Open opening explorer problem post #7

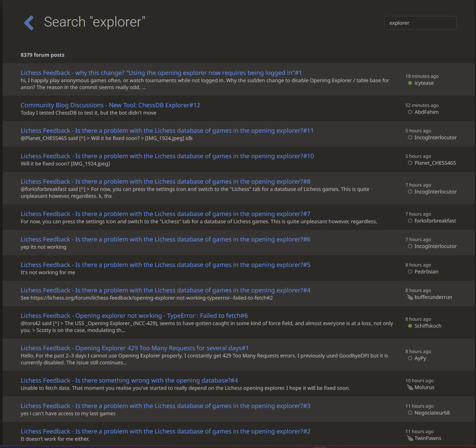point(165,214)
